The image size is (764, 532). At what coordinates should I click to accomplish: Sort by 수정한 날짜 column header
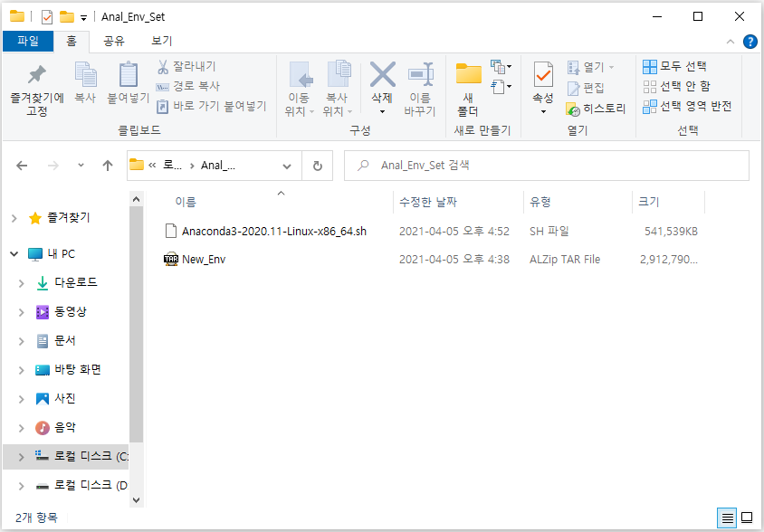428,202
